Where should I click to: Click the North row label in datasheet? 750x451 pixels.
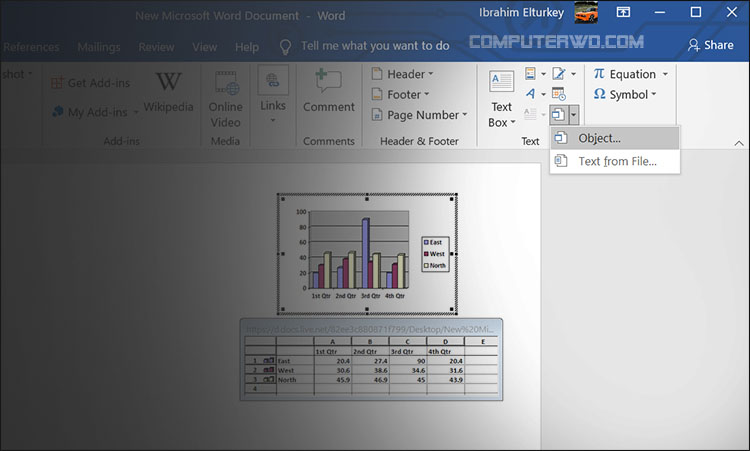pos(295,380)
